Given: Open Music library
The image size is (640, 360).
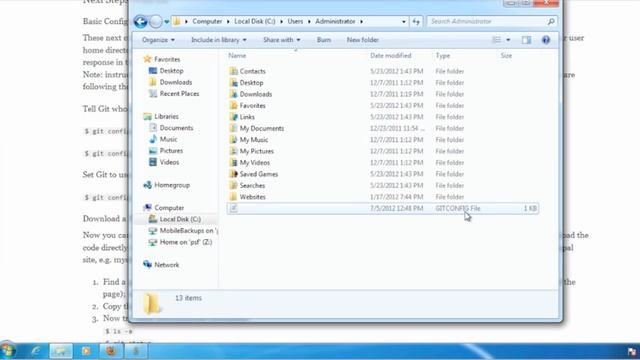Looking at the screenshot, I should click(168, 139).
